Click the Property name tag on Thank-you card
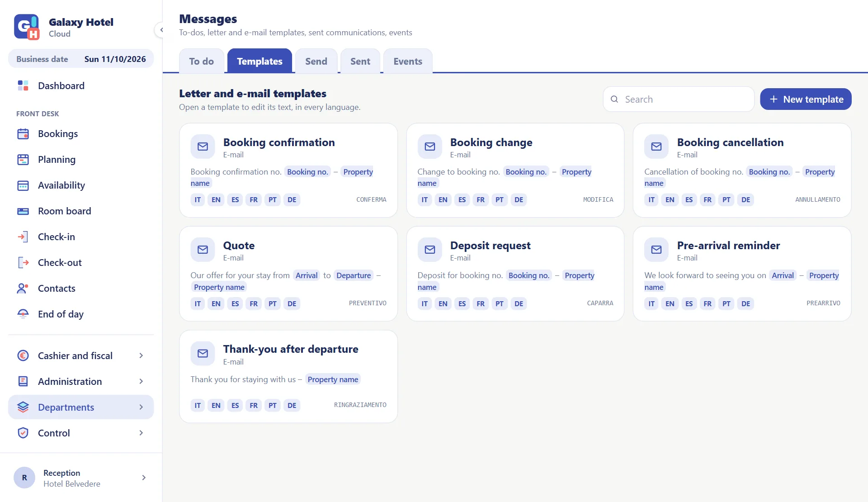 pos(333,379)
